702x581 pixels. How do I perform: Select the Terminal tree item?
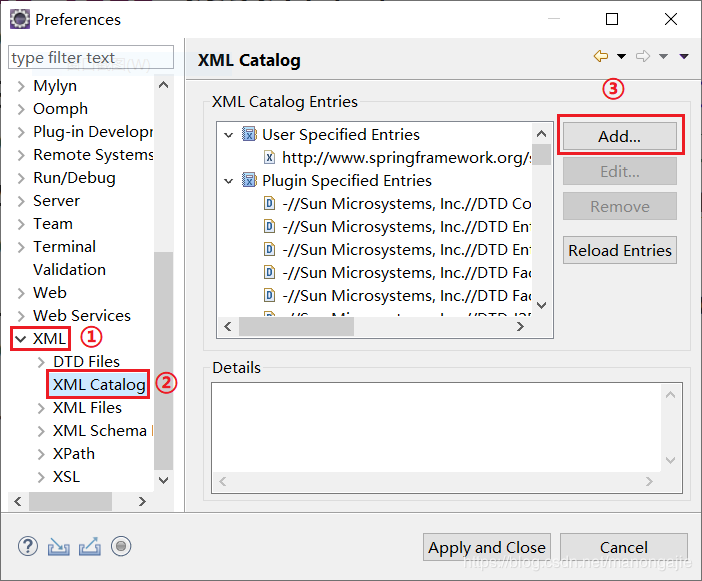point(64,247)
